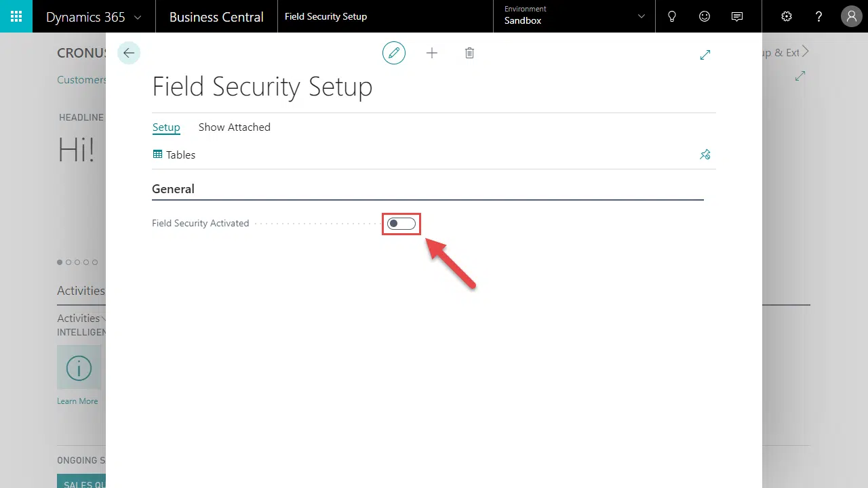Open the settings gear icon
Viewport: 868px width, 488px height.
(x=787, y=16)
